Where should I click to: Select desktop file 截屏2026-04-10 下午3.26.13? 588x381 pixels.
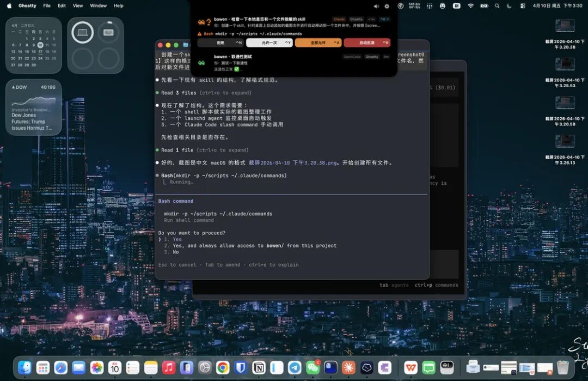coord(565,150)
